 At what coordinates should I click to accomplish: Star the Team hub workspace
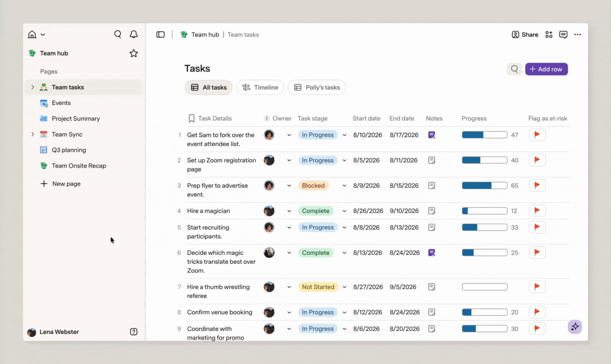tap(134, 53)
